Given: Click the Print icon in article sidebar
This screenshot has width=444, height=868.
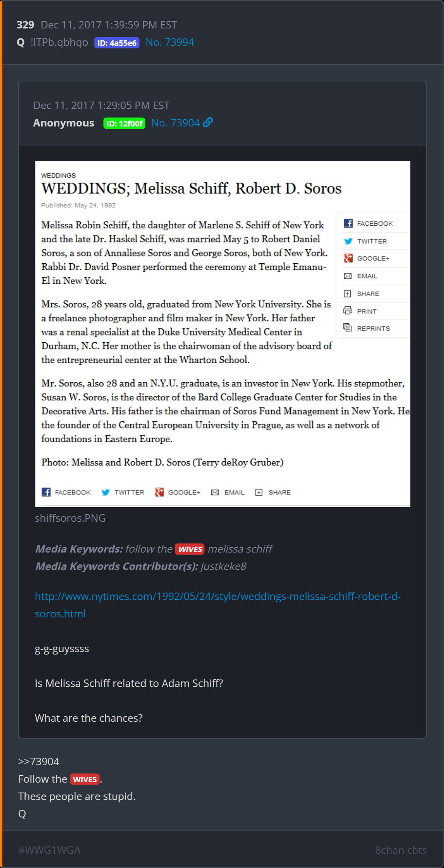Looking at the screenshot, I should pos(348,311).
